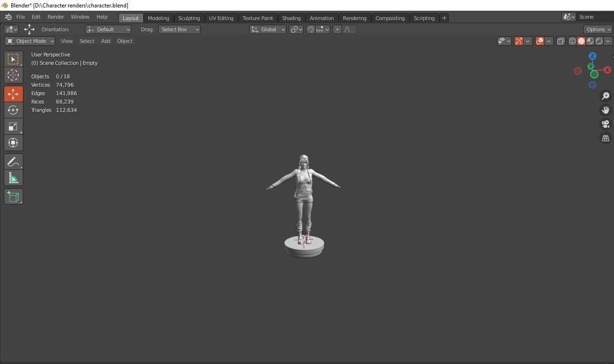Click the negative X axis circle on gizmo

(578, 71)
